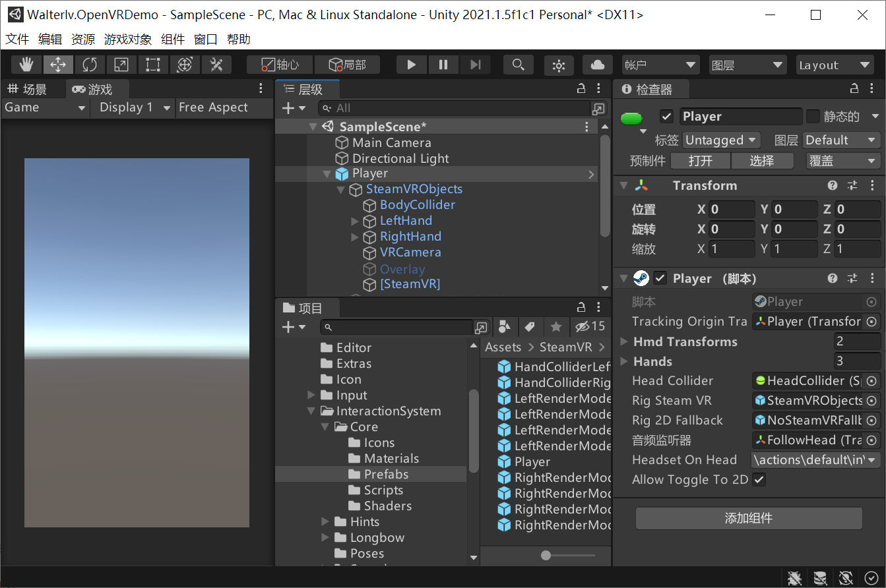The width and height of the screenshot is (886, 588).
Task: Open Transform component help
Action: [x=833, y=186]
